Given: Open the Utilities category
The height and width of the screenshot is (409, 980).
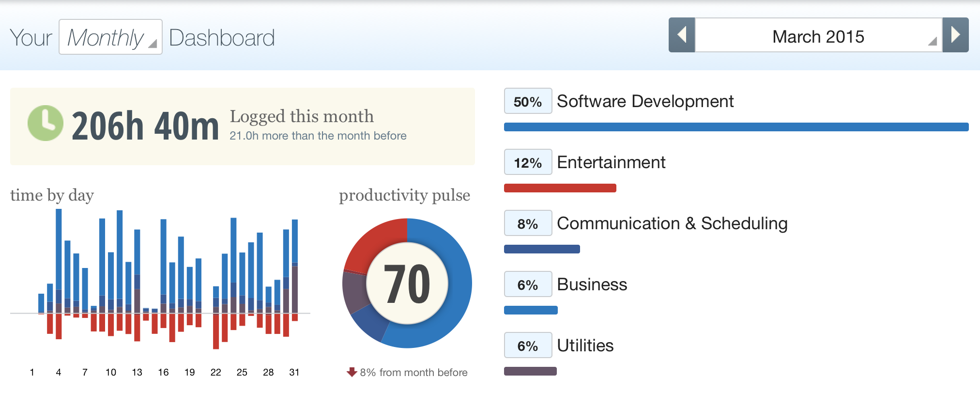Looking at the screenshot, I should click(x=585, y=346).
